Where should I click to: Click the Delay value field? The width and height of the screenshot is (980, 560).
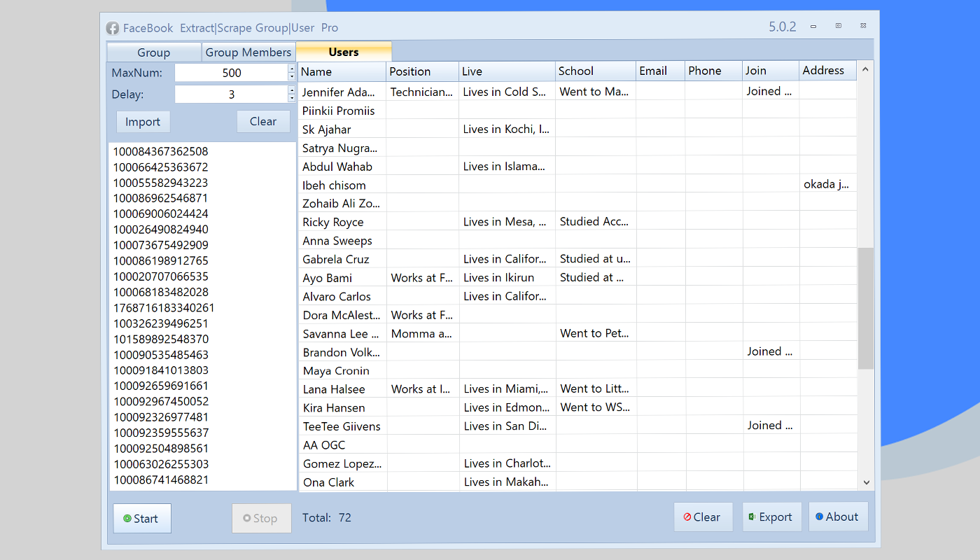(231, 94)
